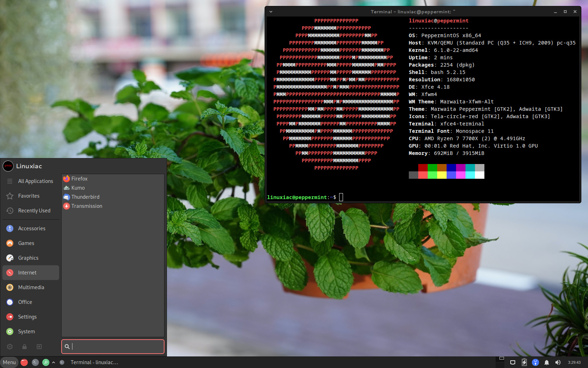The width and height of the screenshot is (588, 368).
Task: Click the lock screen padlock icon
Action: (24, 347)
